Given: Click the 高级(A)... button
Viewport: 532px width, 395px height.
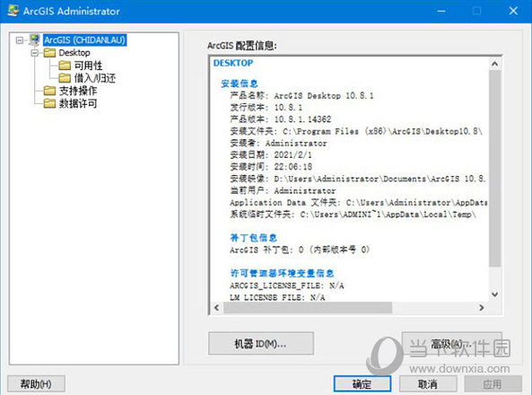Looking at the screenshot, I should pyautogui.click(x=451, y=344).
